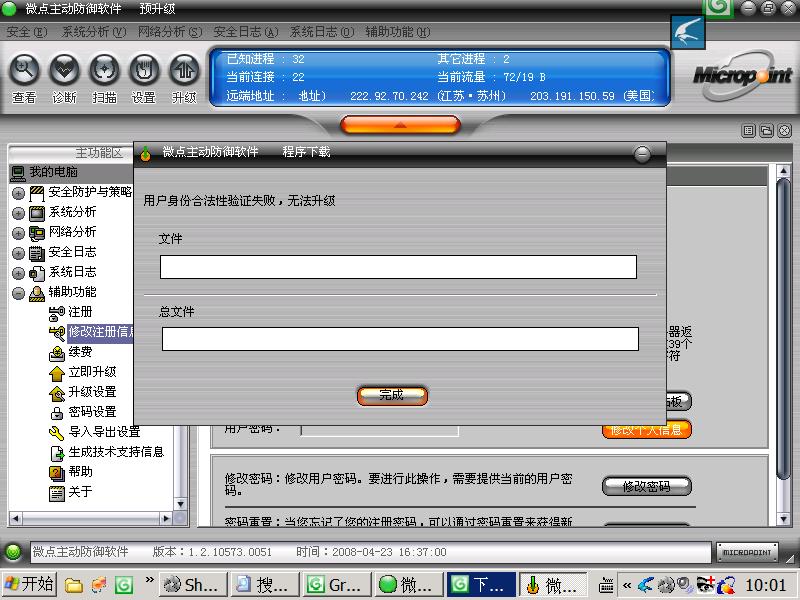Switch to the 下... taskbar window

point(480,585)
